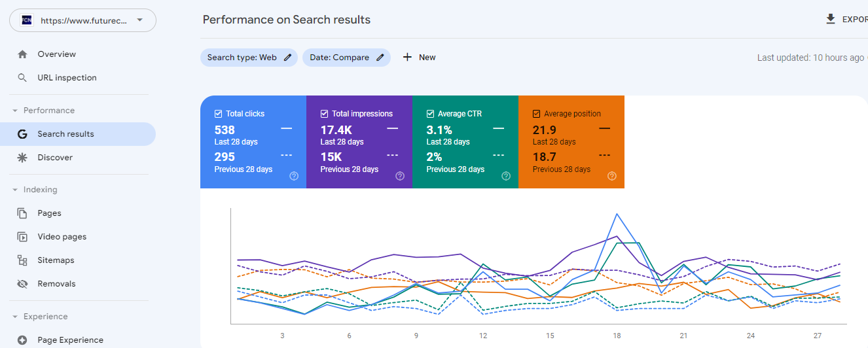
Task: Add a New filter
Action: (419, 58)
